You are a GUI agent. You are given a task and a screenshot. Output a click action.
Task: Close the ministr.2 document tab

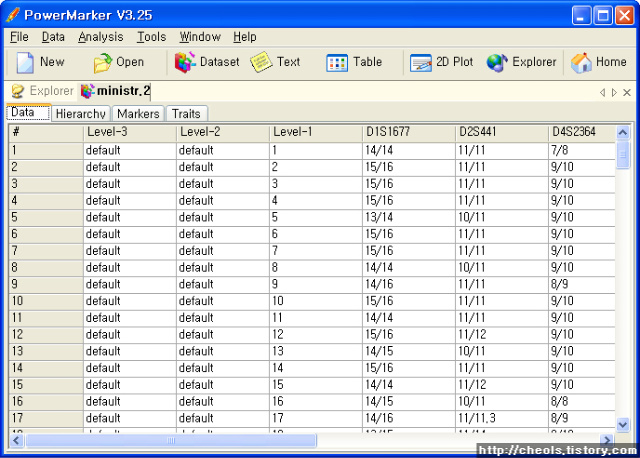[x=627, y=93]
